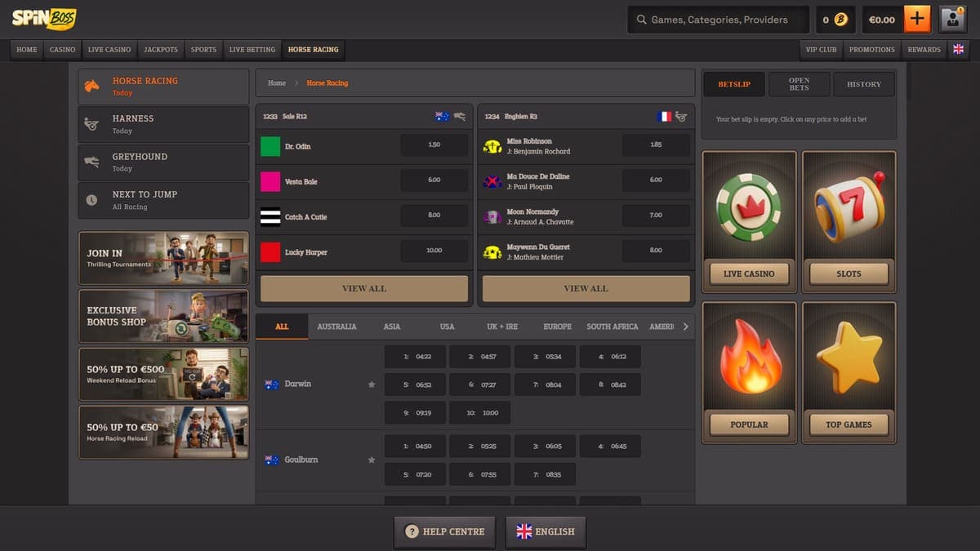Click the Help Centre question mark icon

[x=412, y=531]
